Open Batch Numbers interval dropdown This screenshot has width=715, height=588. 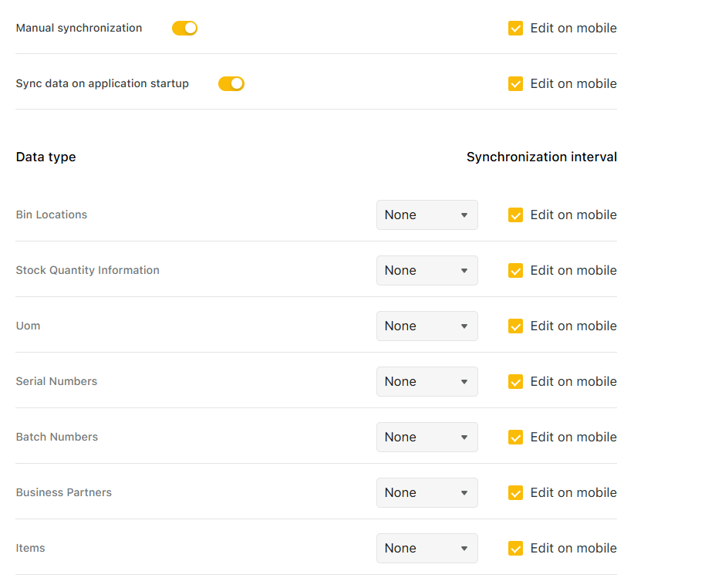(427, 438)
